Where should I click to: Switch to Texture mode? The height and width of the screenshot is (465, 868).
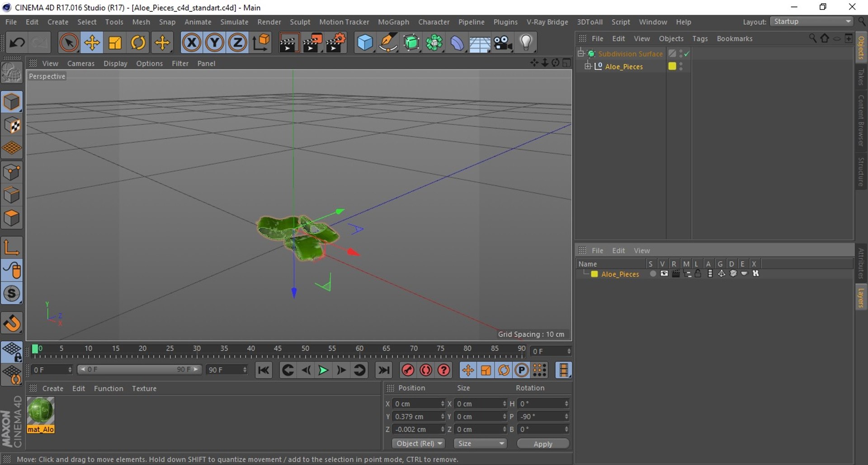(12, 125)
